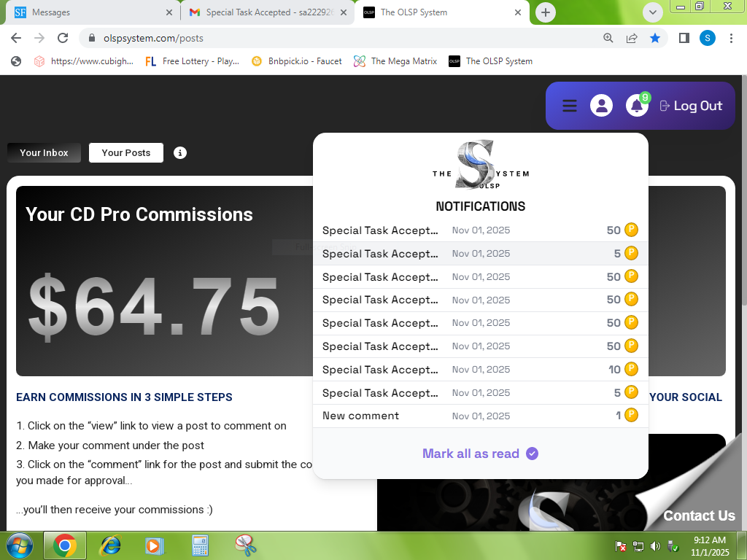Open the Chrome side panel icon
747x560 pixels.
(x=684, y=38)
